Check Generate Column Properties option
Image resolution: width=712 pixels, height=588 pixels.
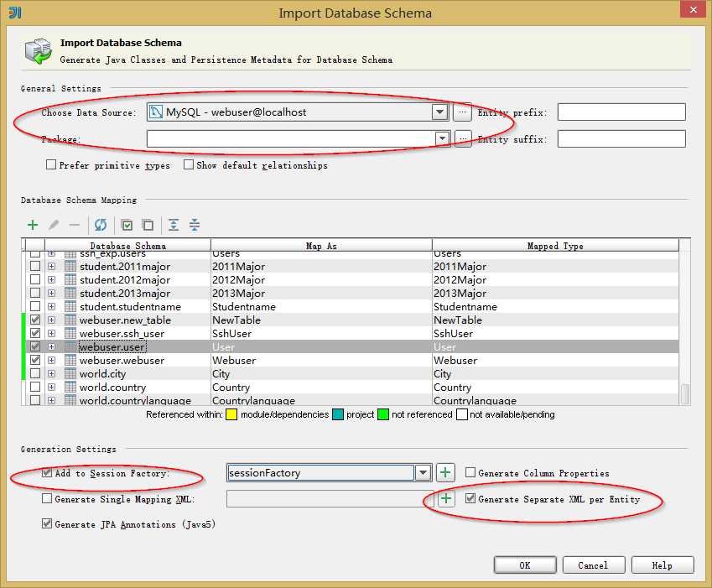pyautogui.click(x=470, y=473)
